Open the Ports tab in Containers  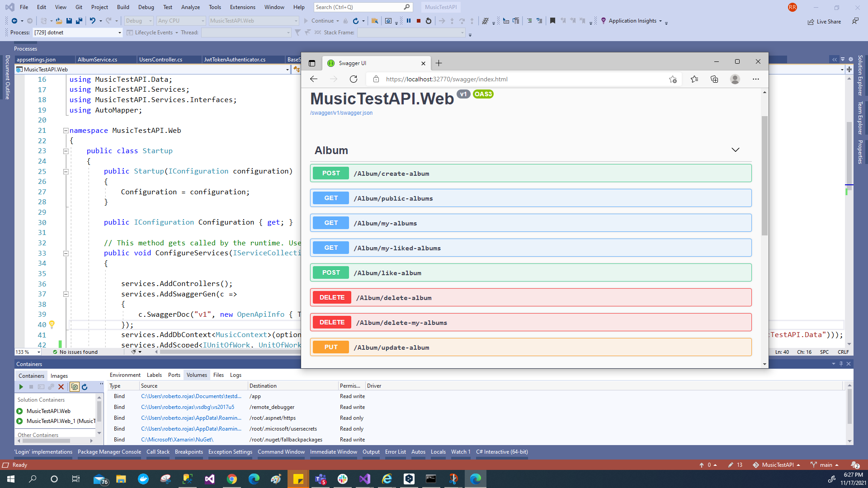174,375
